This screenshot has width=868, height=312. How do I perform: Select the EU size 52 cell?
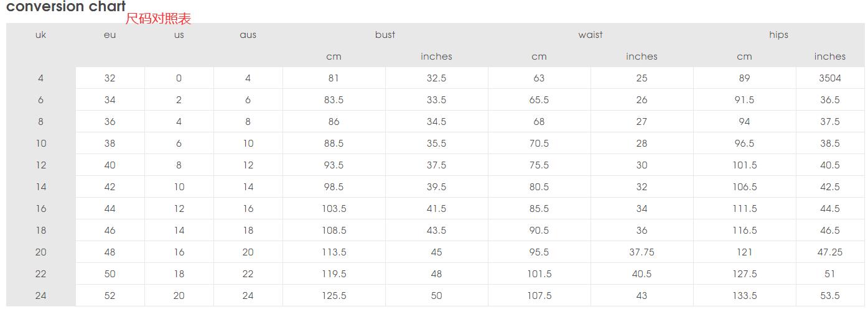[x=110, y=296]
